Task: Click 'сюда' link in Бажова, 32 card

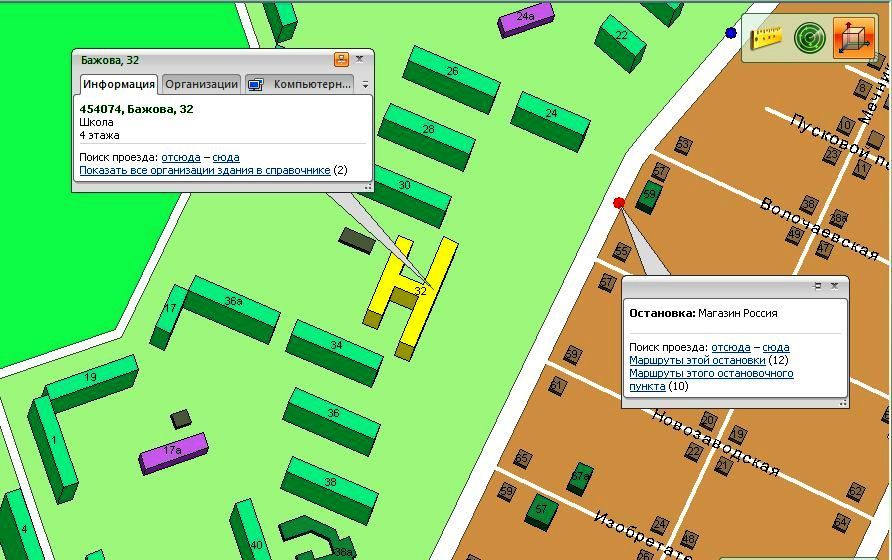Action: click(x=226, y=157)
